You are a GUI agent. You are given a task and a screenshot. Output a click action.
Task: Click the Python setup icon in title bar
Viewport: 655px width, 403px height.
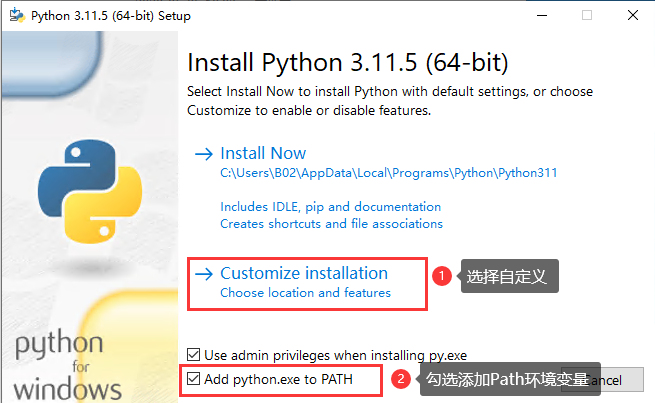tap(16, 16)
